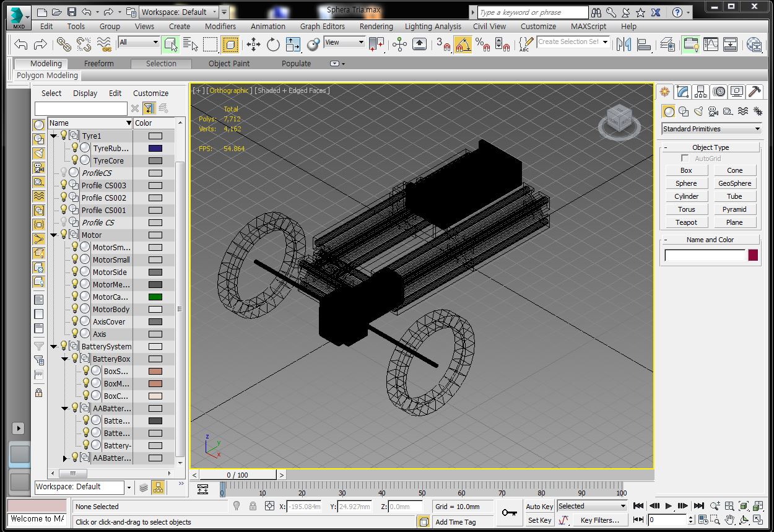Switch to the Modify command panel
774x532 pixels.
click(x=681, y=92)
